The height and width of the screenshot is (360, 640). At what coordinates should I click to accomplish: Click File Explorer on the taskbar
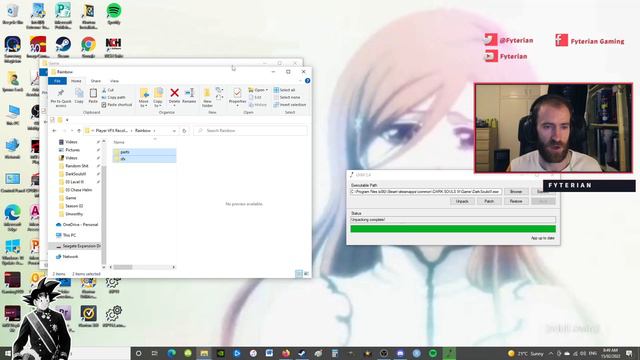[x=204, y=353]
